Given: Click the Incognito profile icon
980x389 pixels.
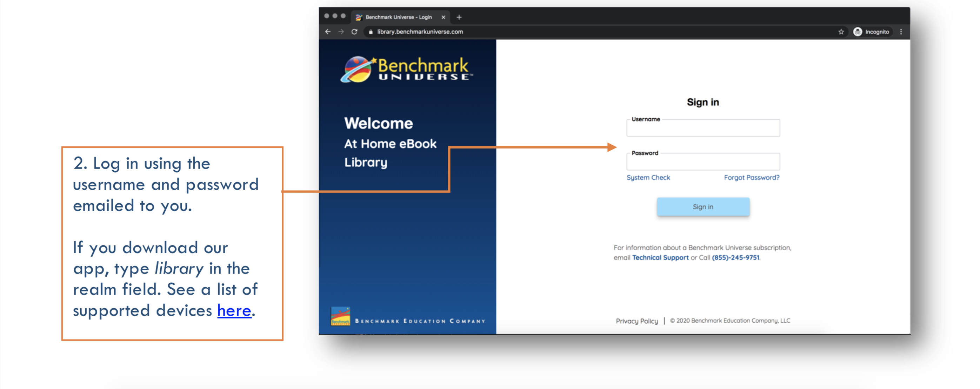Looking at the screenshot, I should coord(857,32).
